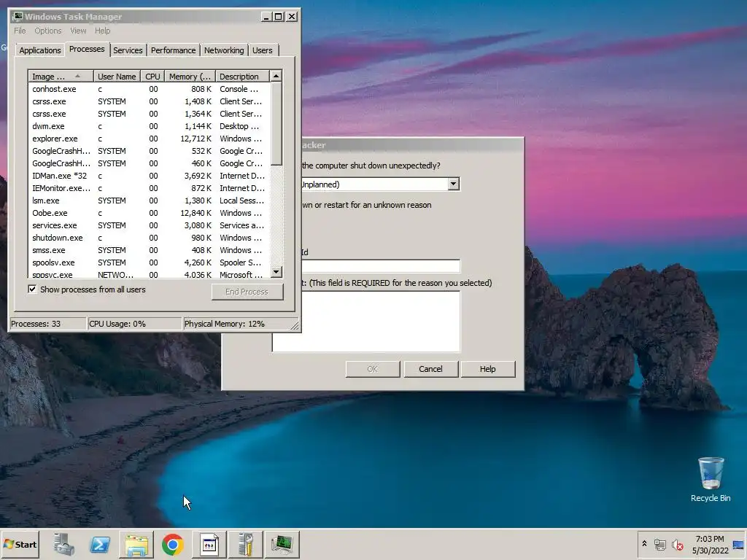Switch to Task Manager taskbar icon
The width and height of the screenshot is (747, 560).
point(282,544)
